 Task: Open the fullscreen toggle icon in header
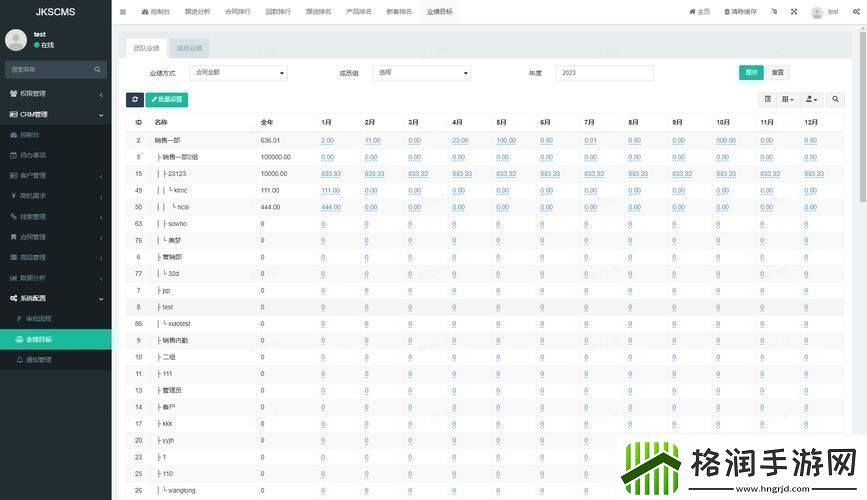[794, 12]
